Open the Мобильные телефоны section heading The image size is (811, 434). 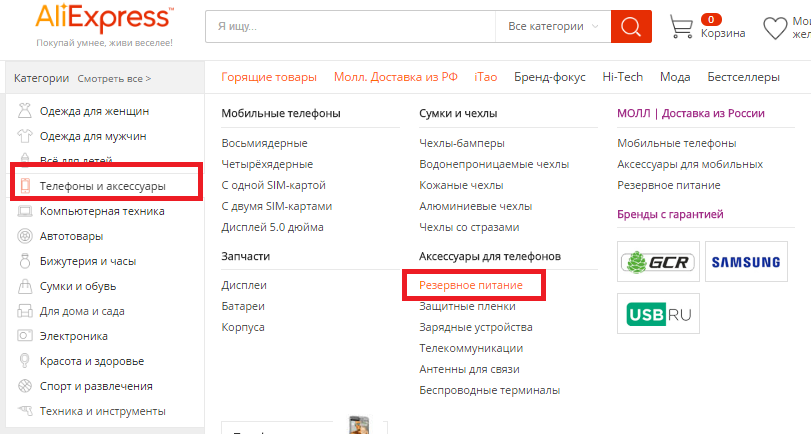tap(281, 113)
